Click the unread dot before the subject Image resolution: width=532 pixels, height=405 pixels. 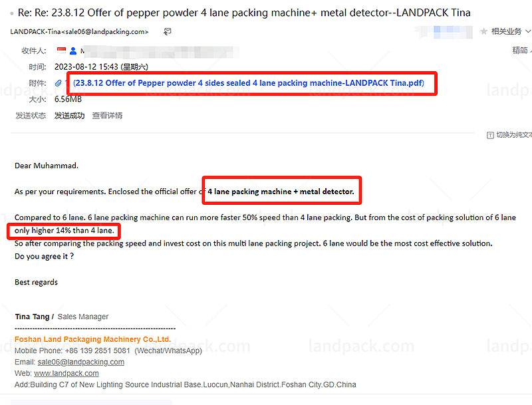[x=13, y=13]
